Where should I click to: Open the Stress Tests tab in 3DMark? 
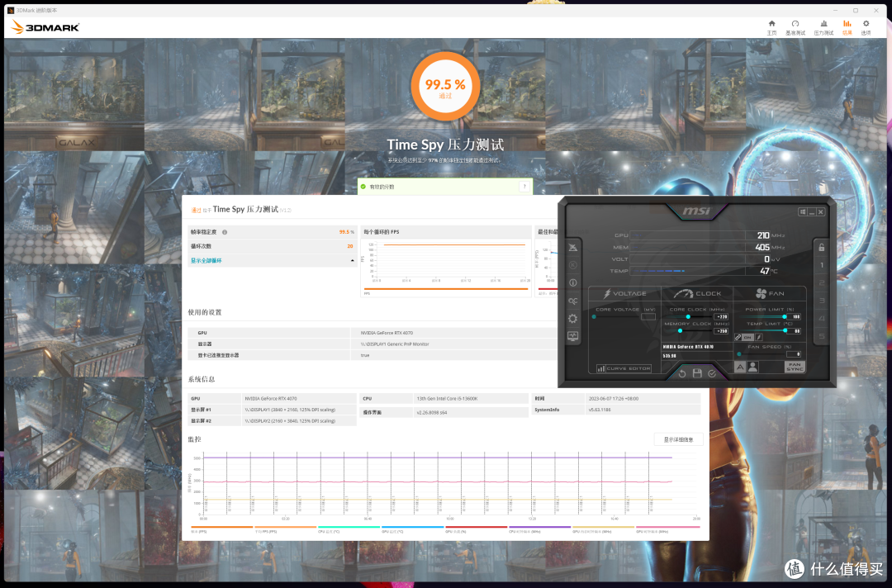click(823, 27)
